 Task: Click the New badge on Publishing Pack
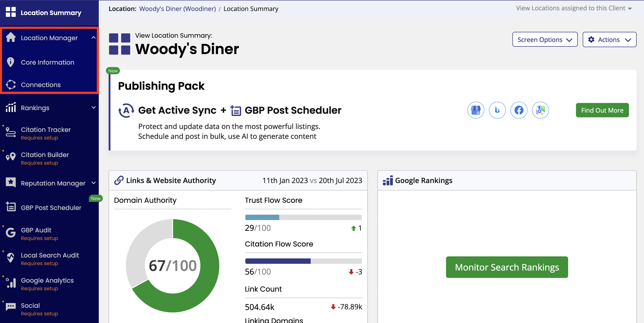(x=113, y=71)
